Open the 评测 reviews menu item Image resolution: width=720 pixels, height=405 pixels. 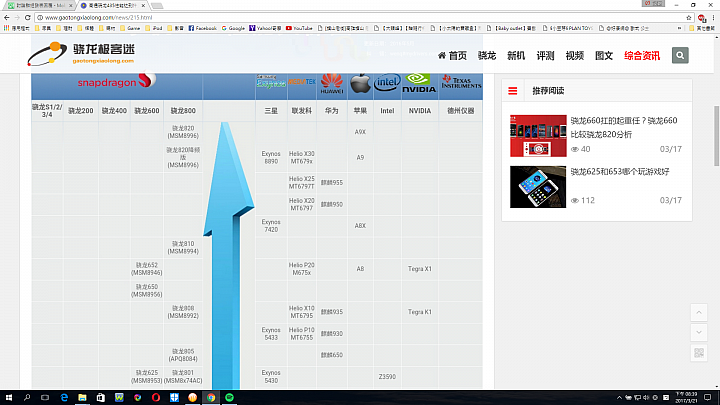[546, 56]
